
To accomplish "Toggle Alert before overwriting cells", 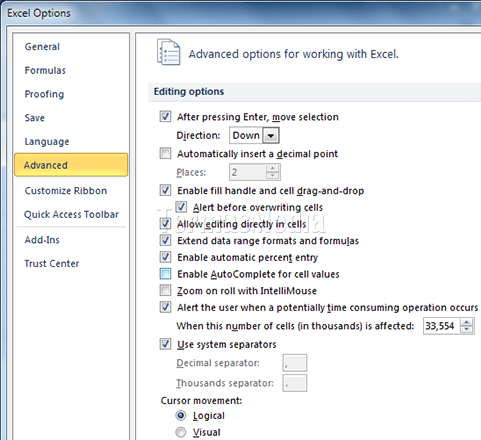I will click(x=181, y=207).
